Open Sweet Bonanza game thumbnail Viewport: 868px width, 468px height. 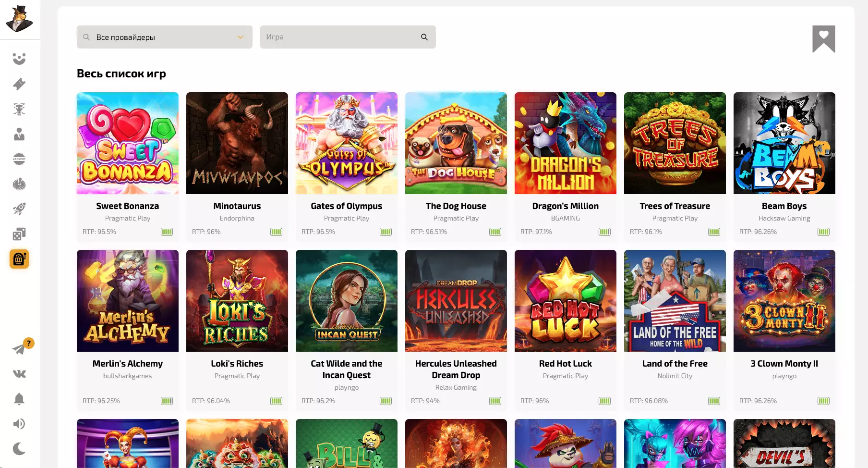128,143
